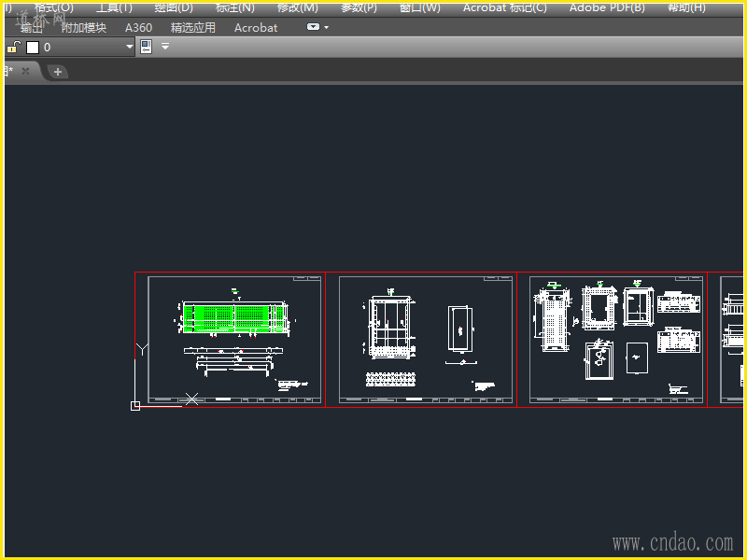The image size is (747, 560).
Task: Open the 窗口(W) menu
Action: pos(419,7)
